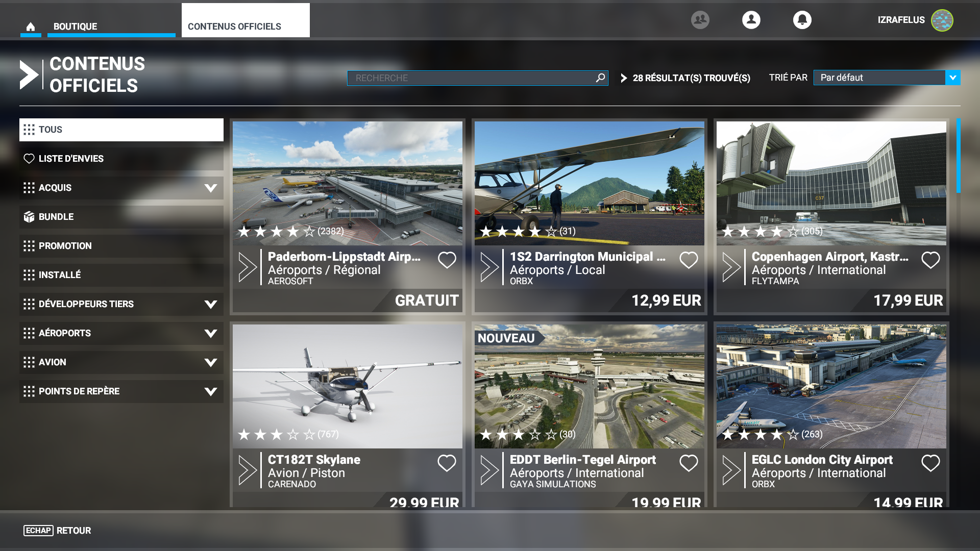
Task: Click the arrow icon on 1S2 Darrington card
Action: click(x=489, y=267)
